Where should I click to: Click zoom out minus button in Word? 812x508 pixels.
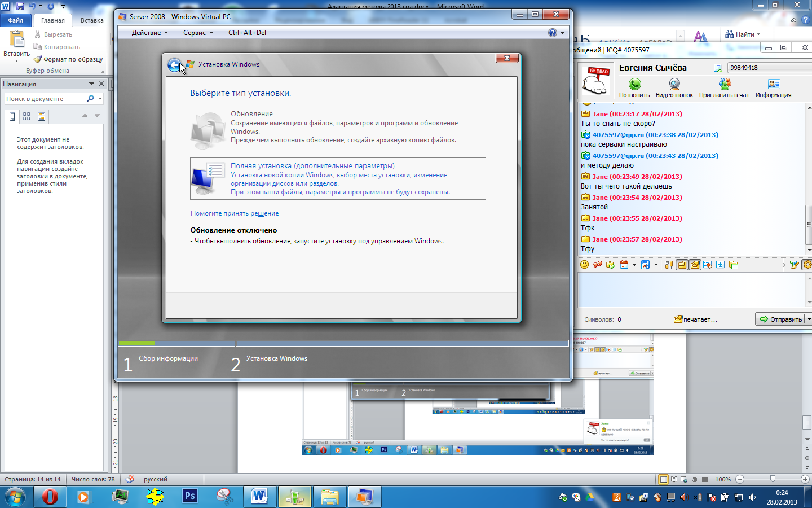pyautogui.click(x=740, y=479)
